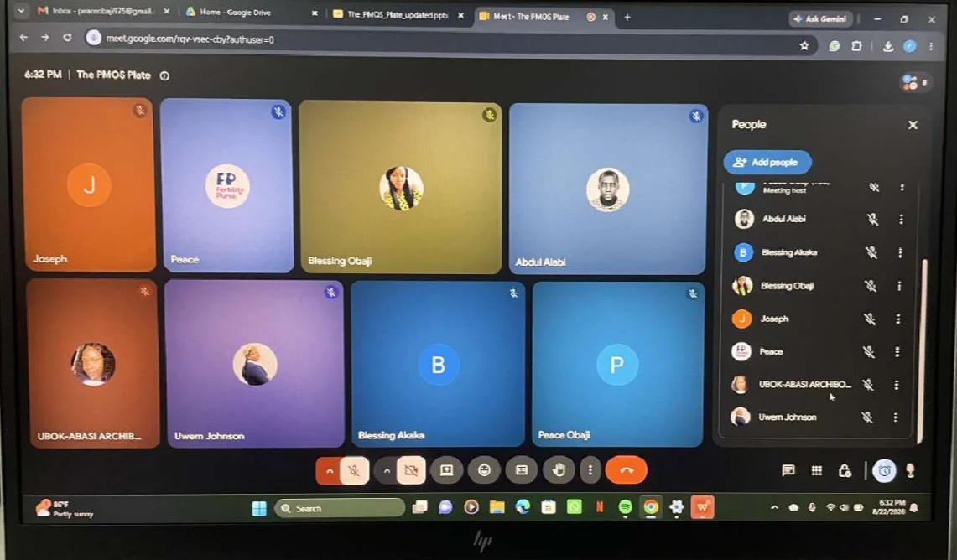Bookmark this page with the star icon

804,46
